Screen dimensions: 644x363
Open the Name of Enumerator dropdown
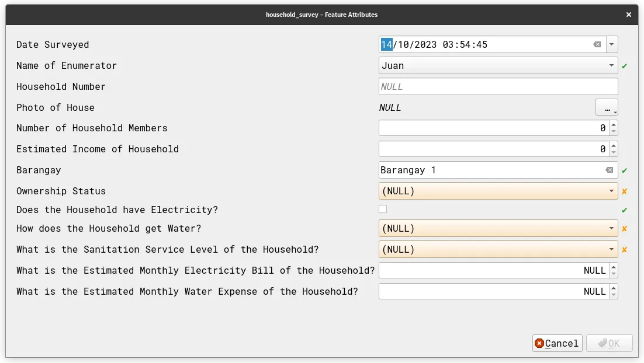[611, 65]
